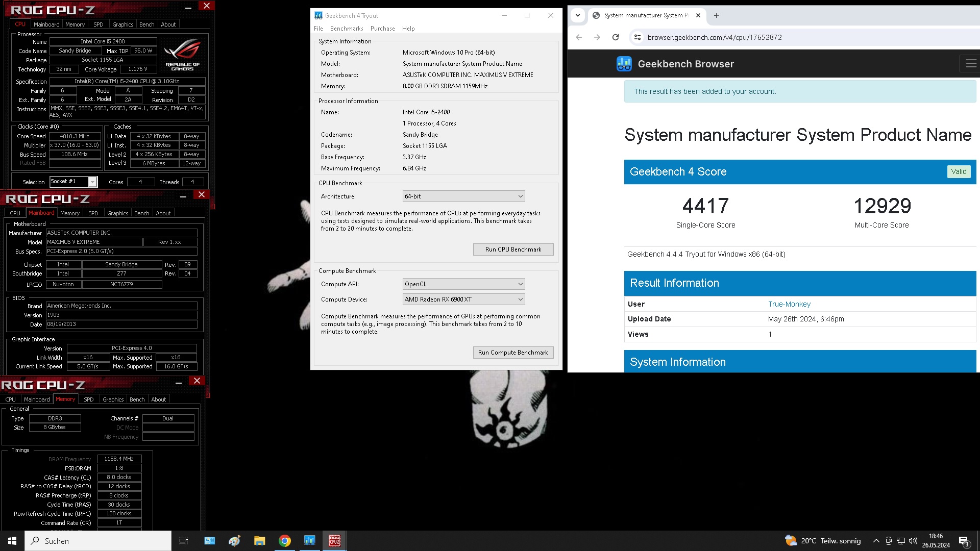Switch to Graphics tab in top CPU-Z window
The image size is (980, 551).
[123, 24]
